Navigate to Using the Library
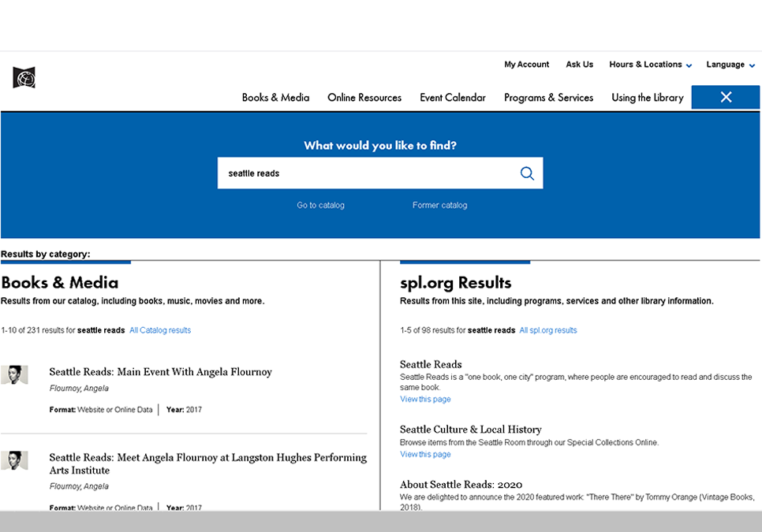This screenshot has width=762, height=532. coord(647,98)
